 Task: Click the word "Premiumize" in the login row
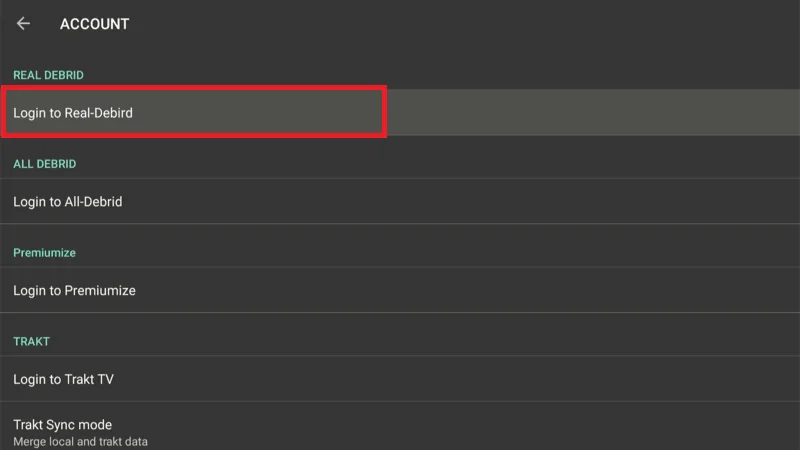[100, 291]
